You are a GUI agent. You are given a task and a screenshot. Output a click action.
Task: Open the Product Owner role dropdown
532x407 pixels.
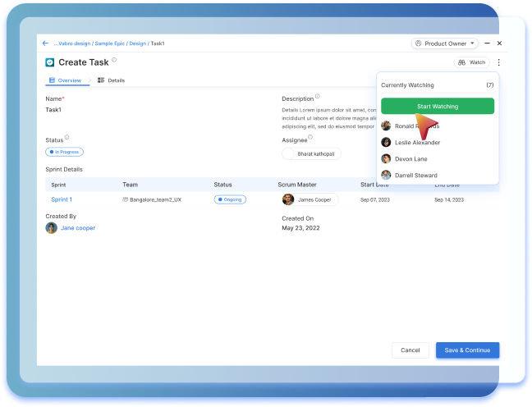click(x=444, y=43)
